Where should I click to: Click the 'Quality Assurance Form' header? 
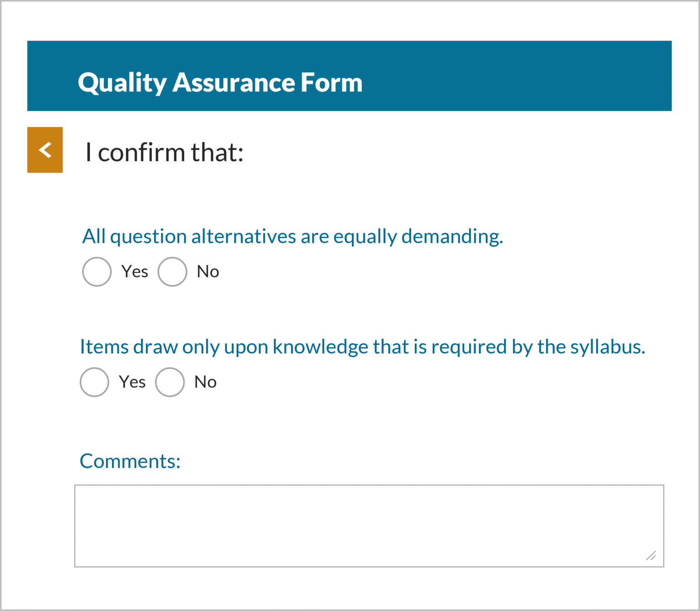pos(220,82)
